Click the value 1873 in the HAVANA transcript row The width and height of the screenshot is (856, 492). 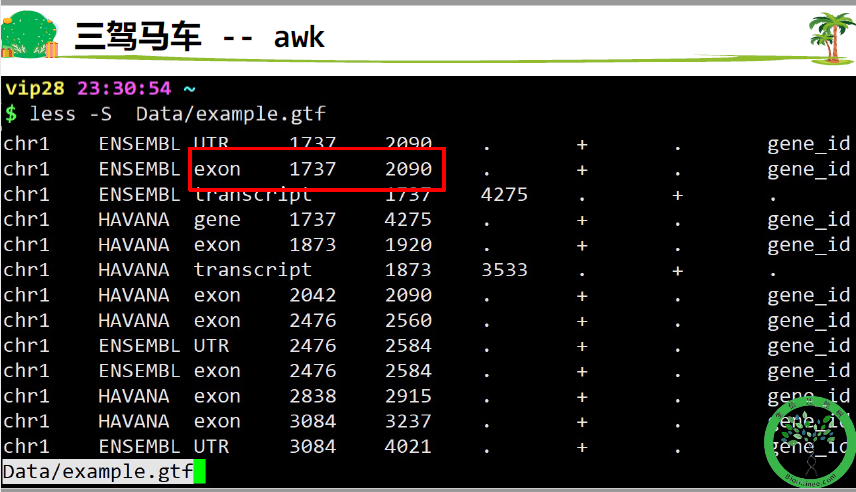tap(408, 270)
